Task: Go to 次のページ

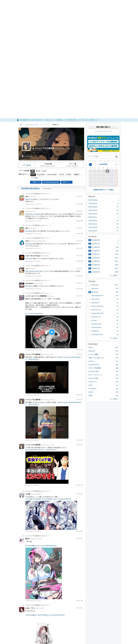Action: (67, 182)
